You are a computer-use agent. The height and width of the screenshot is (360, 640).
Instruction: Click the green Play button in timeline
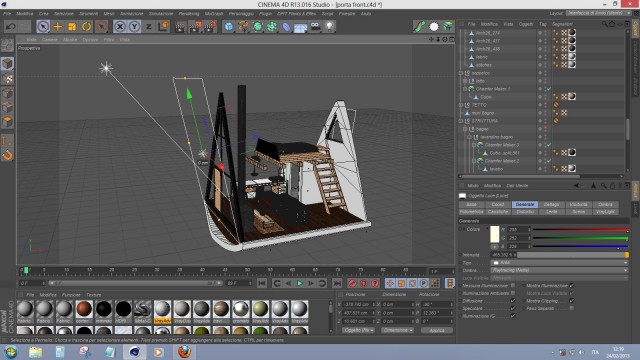[300, 283]
